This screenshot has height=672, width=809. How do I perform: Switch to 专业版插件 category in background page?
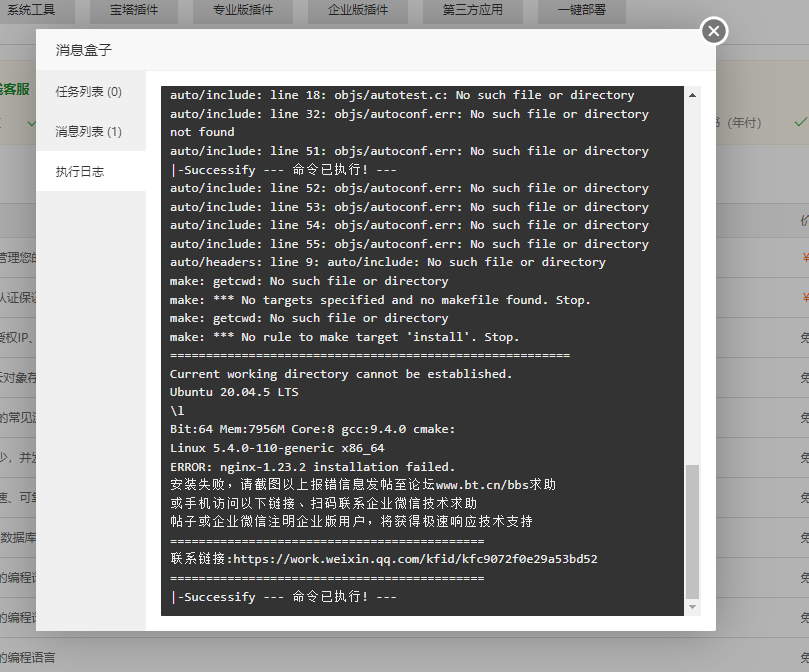(x=243, y=10)
